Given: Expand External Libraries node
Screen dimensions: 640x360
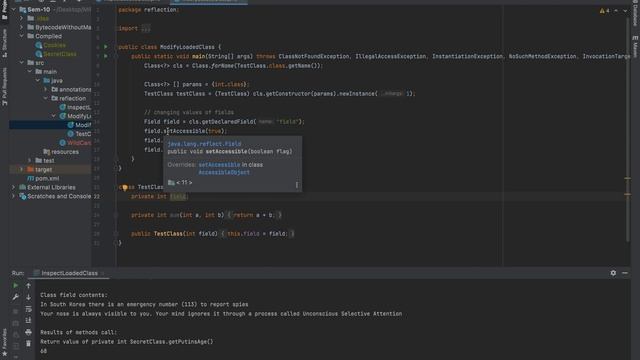Looking at the screenshot, I should click(x=13, y=187).
